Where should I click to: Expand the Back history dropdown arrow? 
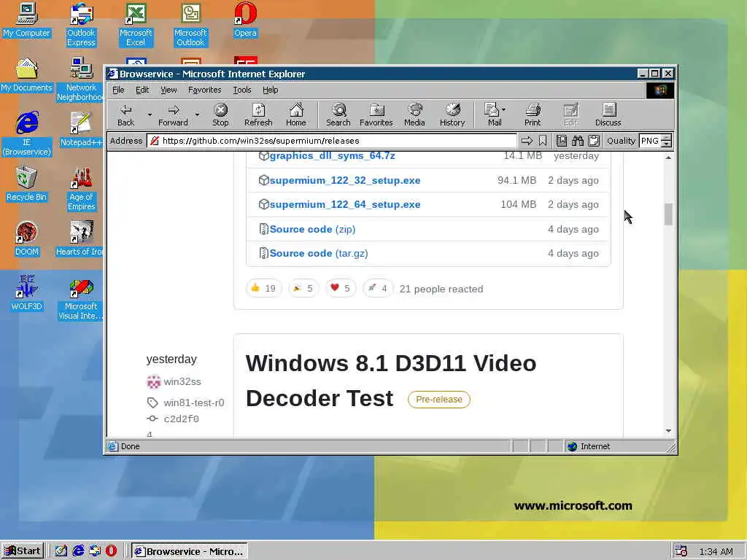click(150, 114)
